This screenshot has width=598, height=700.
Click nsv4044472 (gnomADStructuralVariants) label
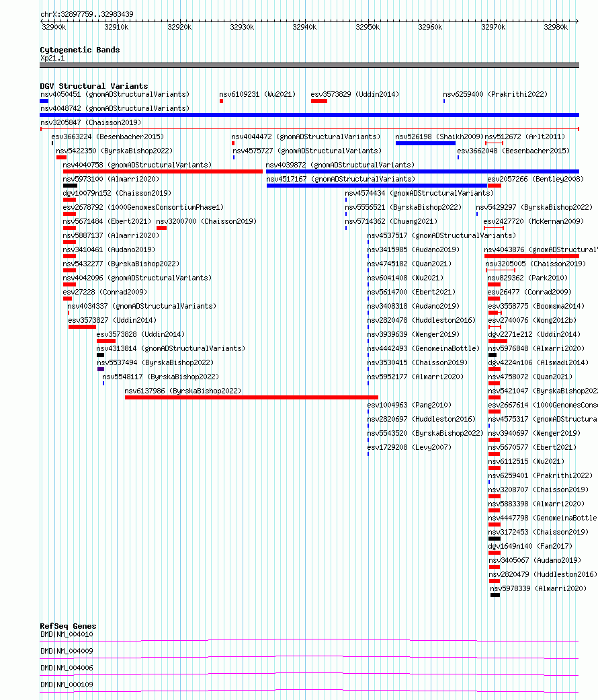coord(306,137)
